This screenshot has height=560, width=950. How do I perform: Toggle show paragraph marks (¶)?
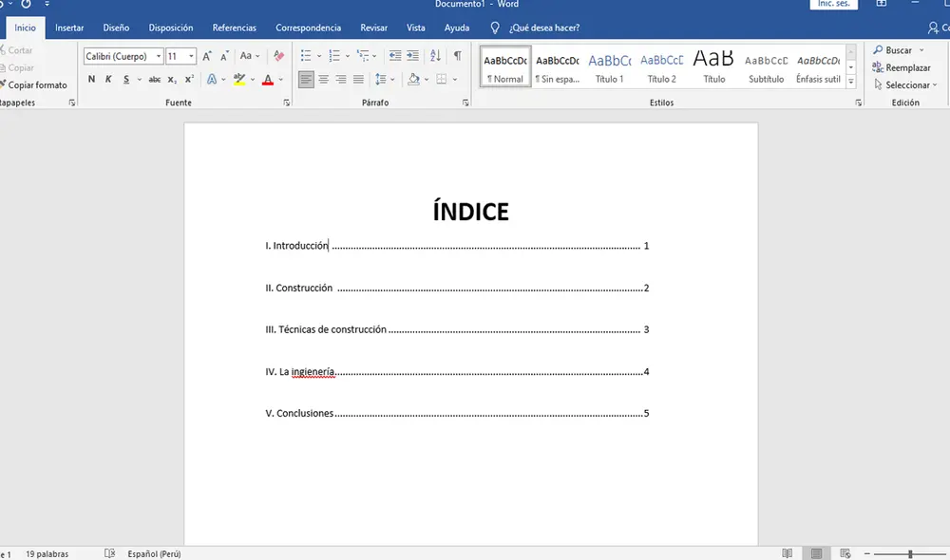click(457, 56)
